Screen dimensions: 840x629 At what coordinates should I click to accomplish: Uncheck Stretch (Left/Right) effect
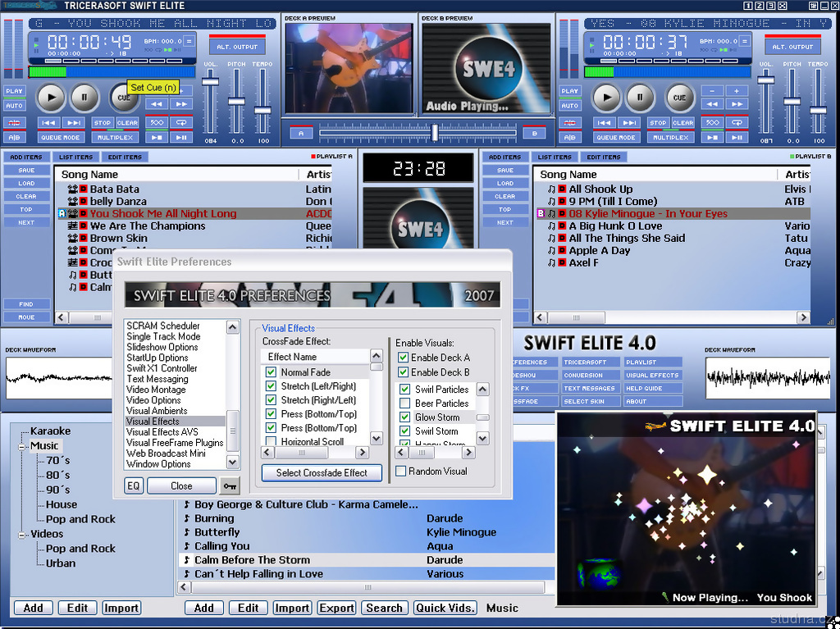point(271,385)
